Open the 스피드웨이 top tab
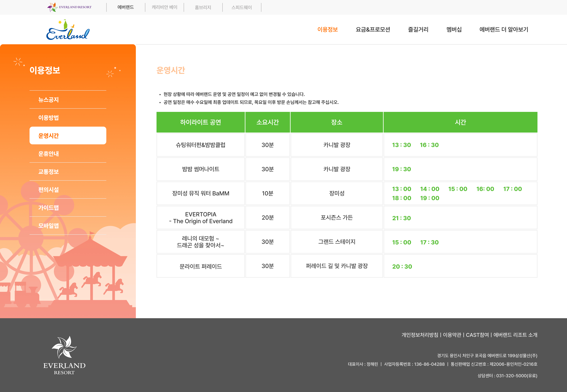This screenshot has width=567, height=392. coord(241,7)
